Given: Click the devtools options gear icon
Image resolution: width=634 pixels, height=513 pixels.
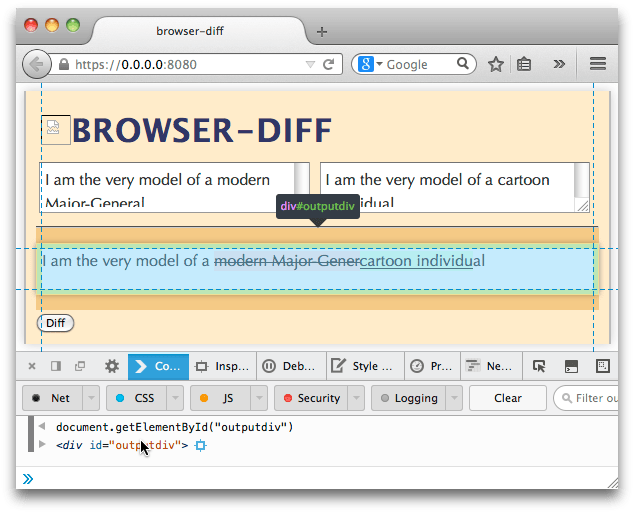Looking at the screenshot, I should point(112,366).
